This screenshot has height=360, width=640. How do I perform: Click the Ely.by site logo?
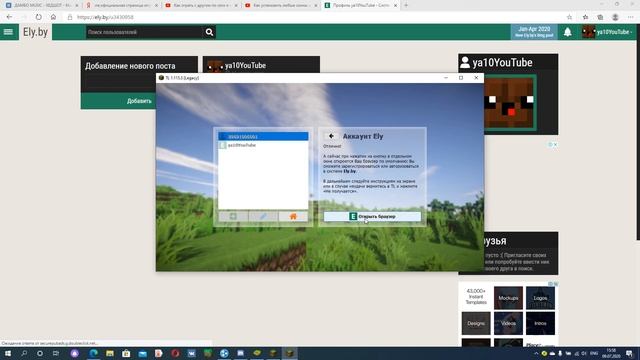[35, 32]
